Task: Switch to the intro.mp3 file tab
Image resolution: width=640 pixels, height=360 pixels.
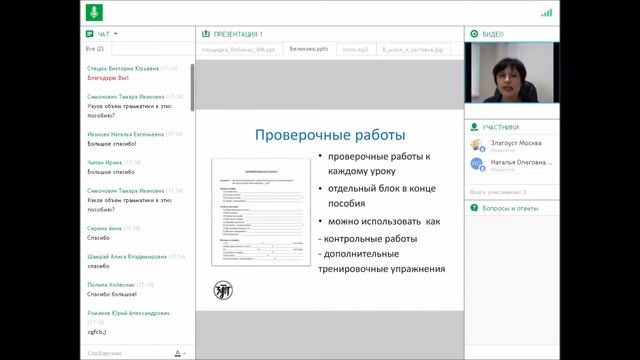Action: coord(355,49)
